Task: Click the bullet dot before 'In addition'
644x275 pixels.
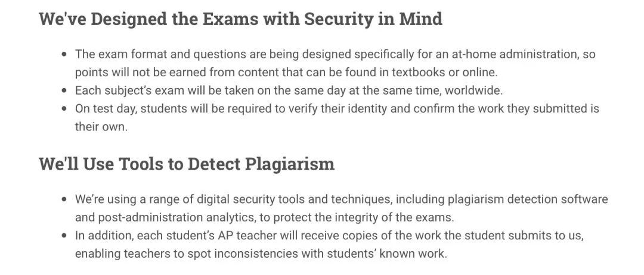Action: click(64, 236)
